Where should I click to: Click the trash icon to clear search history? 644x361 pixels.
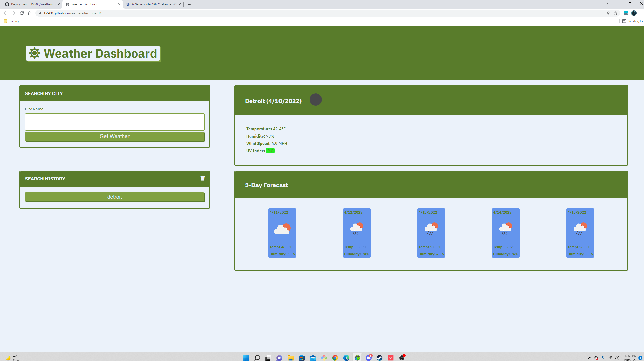[203, 178]
